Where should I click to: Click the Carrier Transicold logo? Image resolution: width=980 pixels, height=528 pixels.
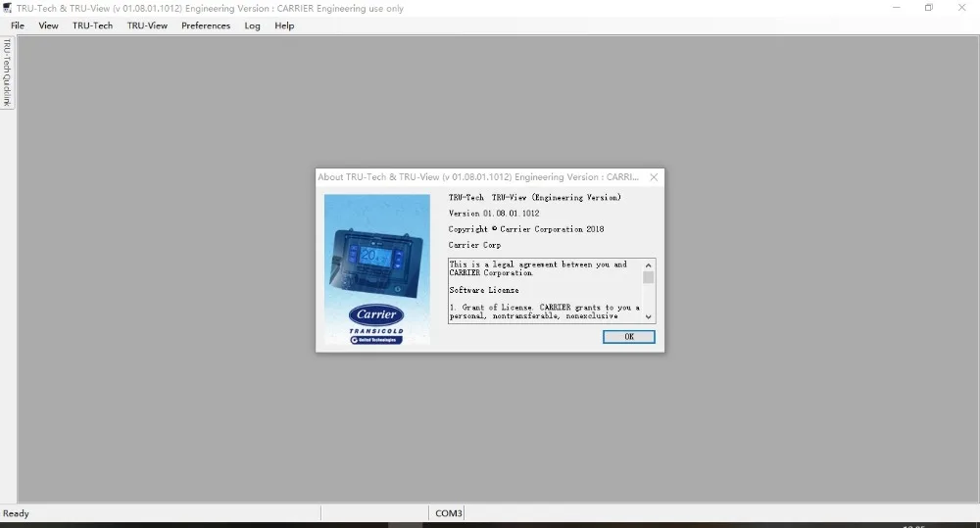pyautogui.click(x=376, y=324)
